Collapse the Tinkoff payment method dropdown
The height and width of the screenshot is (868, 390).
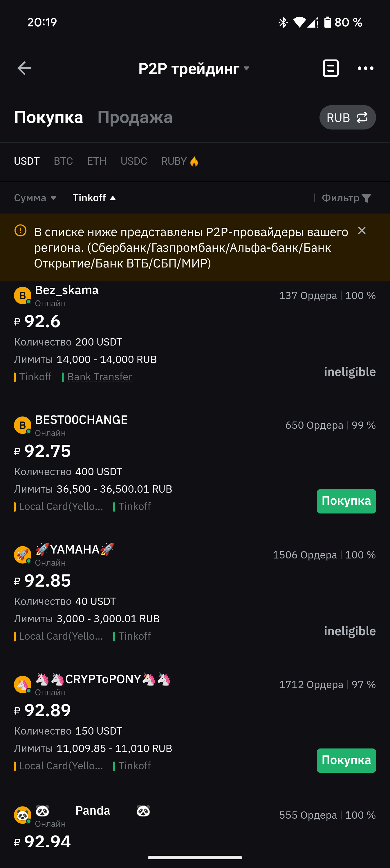pyautogui.click(x=94, y=198)
